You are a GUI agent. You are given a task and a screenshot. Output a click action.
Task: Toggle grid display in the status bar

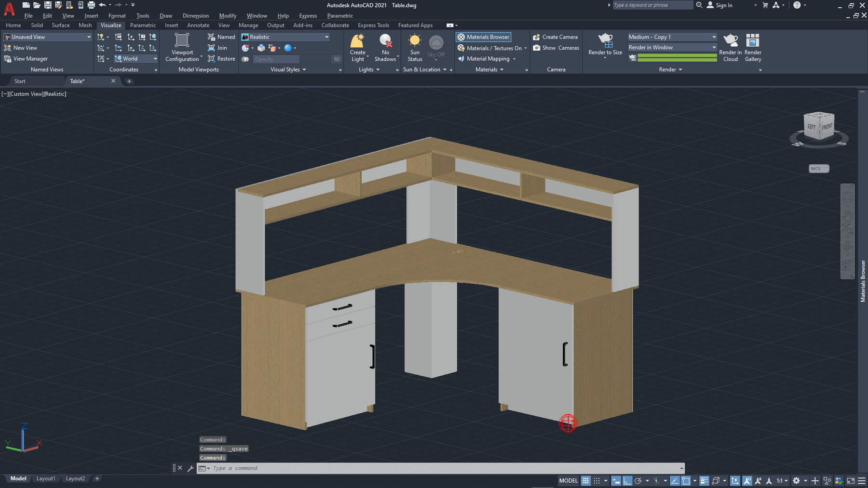coord(585,480)
